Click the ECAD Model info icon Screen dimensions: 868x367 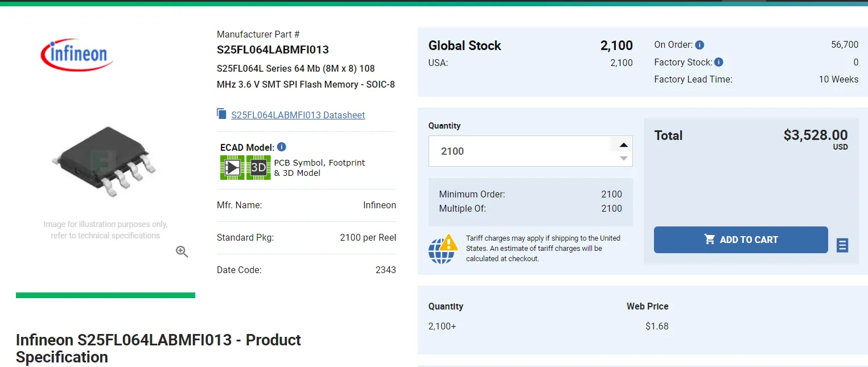pos(282,147)
